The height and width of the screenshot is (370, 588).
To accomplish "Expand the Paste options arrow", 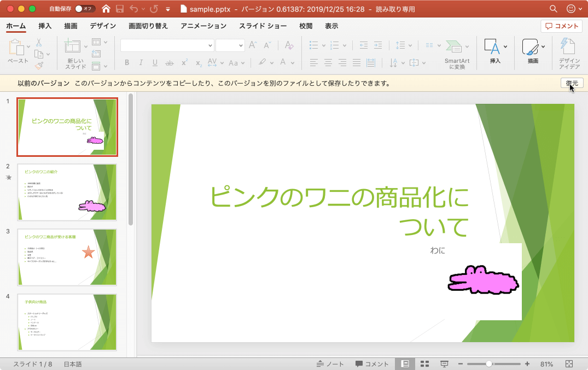I will point(28,47).
